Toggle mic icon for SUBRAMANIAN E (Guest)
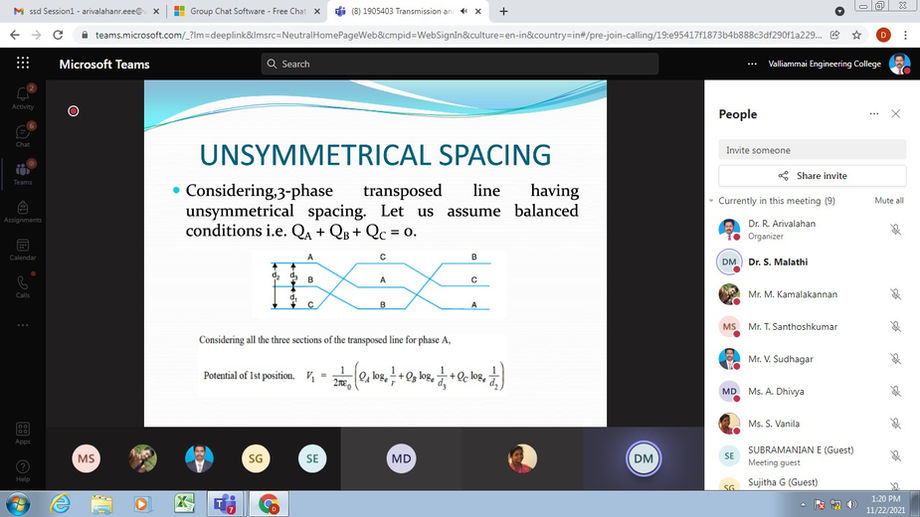 click(895, 455)
